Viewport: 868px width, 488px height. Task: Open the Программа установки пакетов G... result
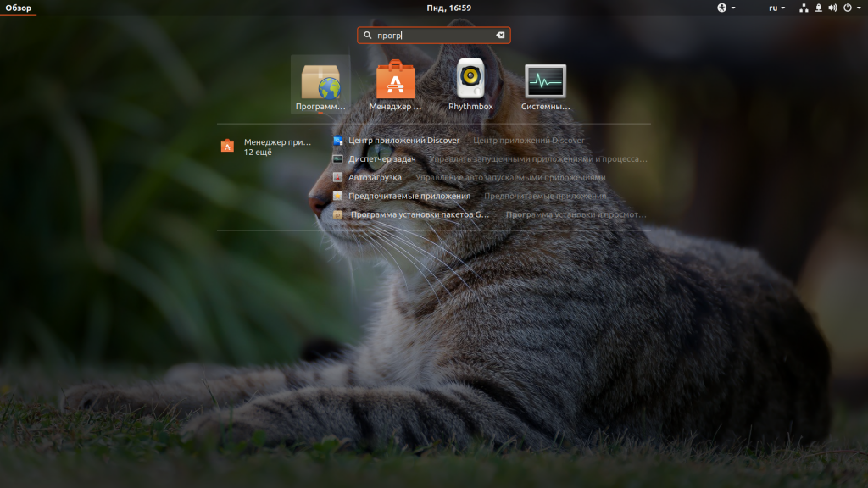(x=490, y=214)
